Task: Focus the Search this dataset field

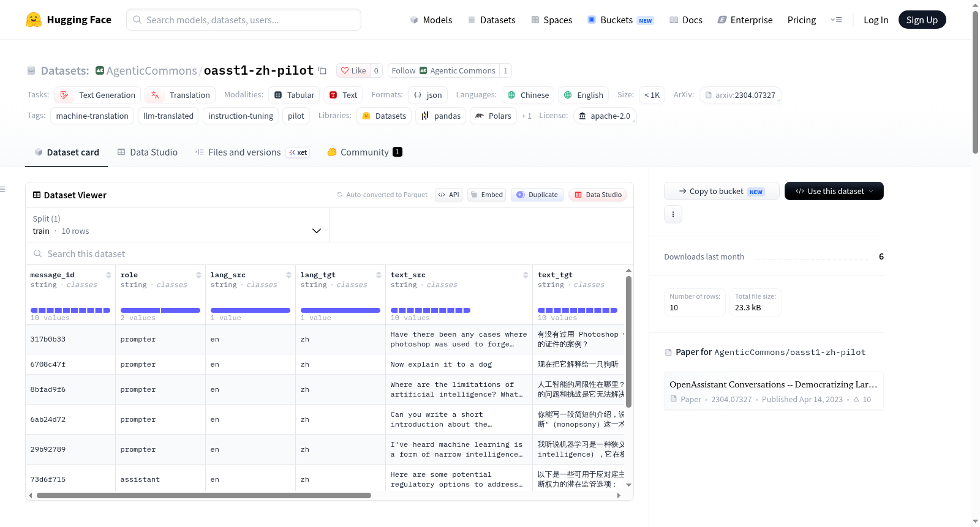Action: [330, 254]
